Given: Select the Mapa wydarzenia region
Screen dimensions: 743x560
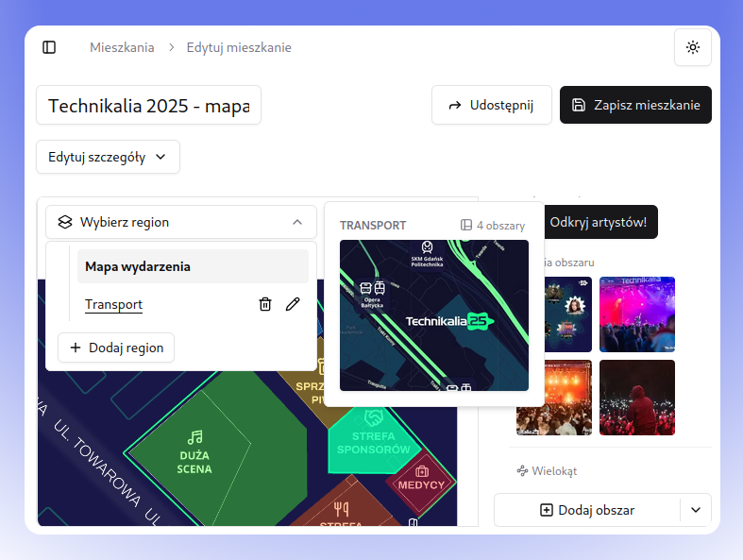Looking at the screenshot, I should coord(193,266).
